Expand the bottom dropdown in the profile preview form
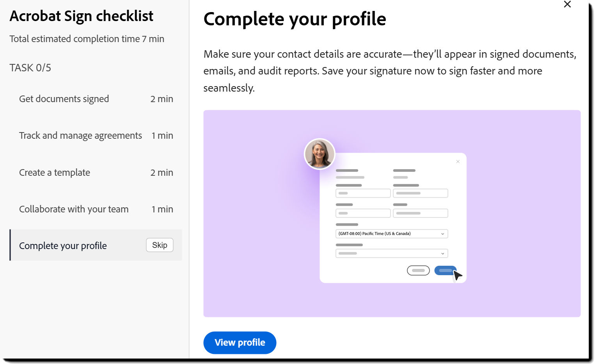595x364 pixels. point(391,253)
